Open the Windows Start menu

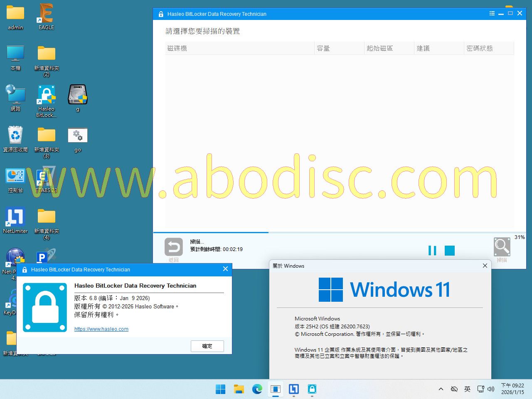point(220,389)
